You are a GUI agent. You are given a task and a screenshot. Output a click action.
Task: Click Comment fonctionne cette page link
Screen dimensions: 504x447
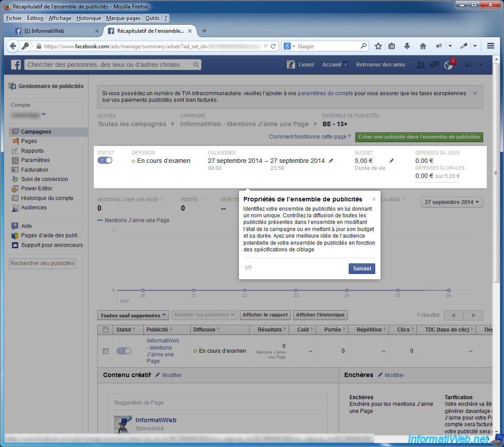(310, 137)
